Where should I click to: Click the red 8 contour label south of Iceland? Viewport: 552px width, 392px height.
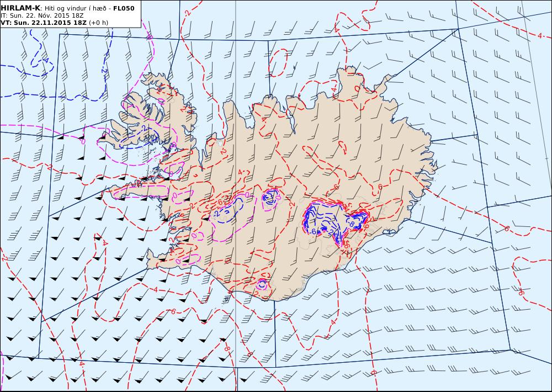[x=227, y=348]
